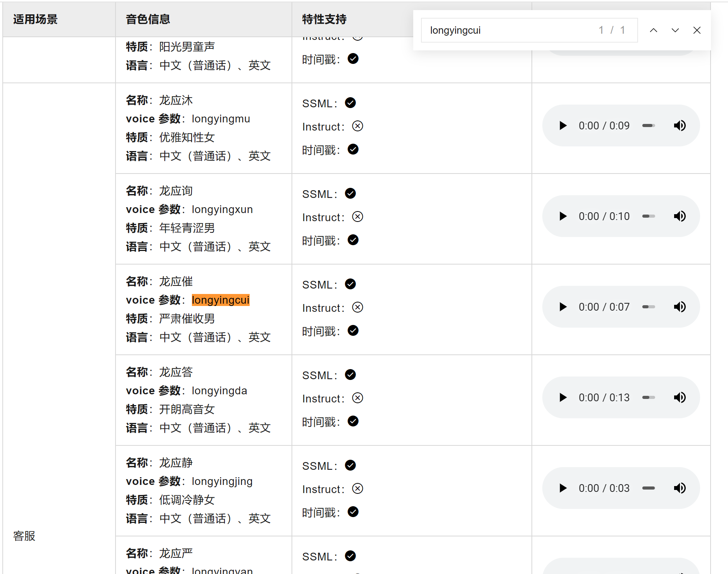Click the 1 / 1 match counter
728x574 pixels.
(x=612, y=30)
